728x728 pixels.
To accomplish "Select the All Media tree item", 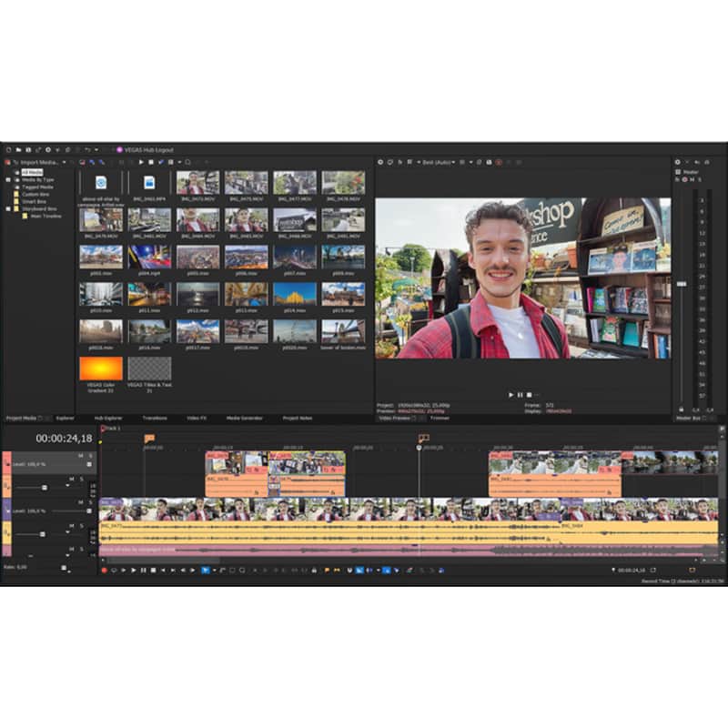I will coord(32,172).
